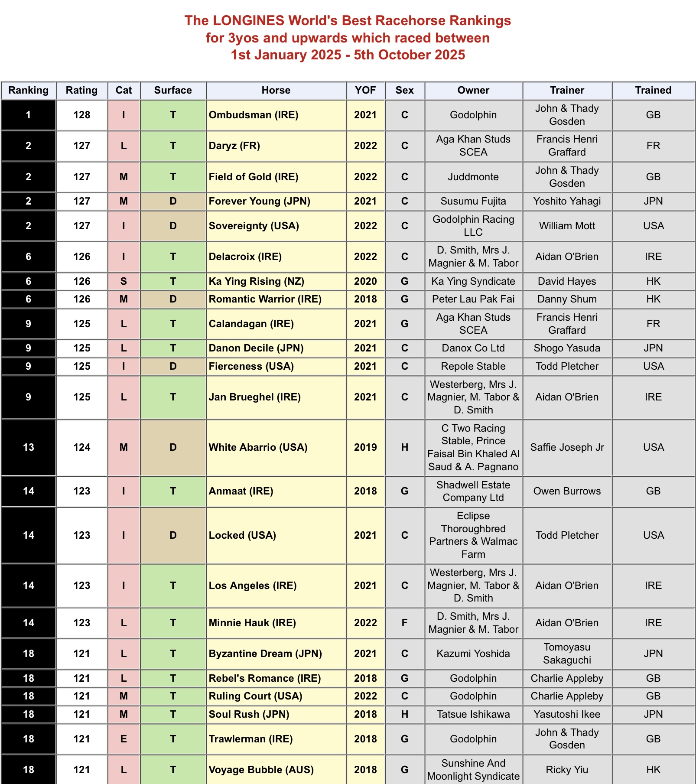Viewport: 696px width, 784px height.
Task: Click the pink E category cell for Trawlerman
Action: 124,739
